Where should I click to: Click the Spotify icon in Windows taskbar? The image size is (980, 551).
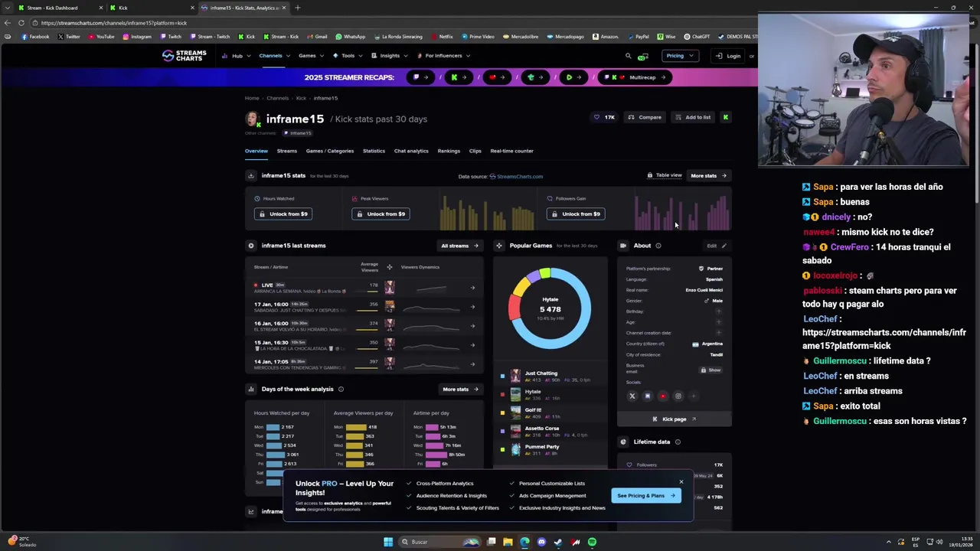pyautogui.click(x=592, y=542)
